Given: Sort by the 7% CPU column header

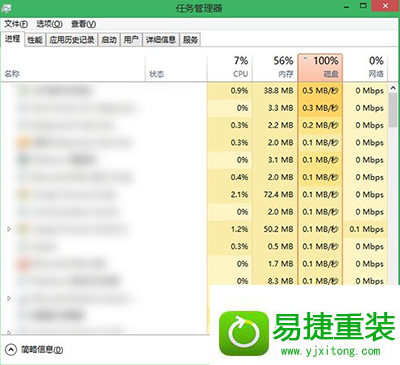Looking at the screenshot, I should tap(230, 68).
